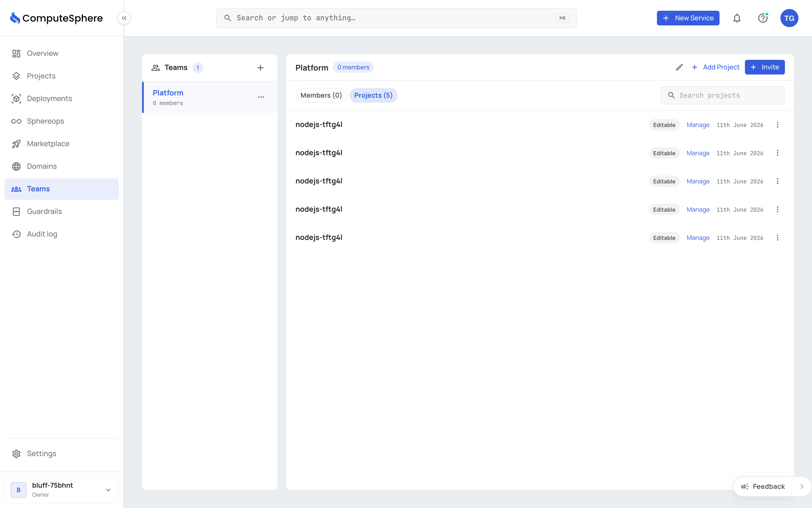Click Manage on the first nodejs-tftg4l project
The height and width of the screenshot is (508, 812).
point(698,125)
